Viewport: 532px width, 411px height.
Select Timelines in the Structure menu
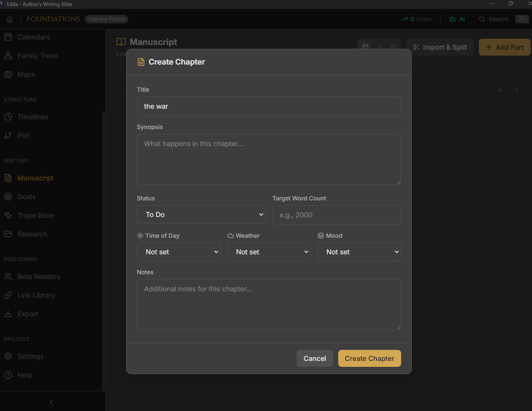coord(32,117)
